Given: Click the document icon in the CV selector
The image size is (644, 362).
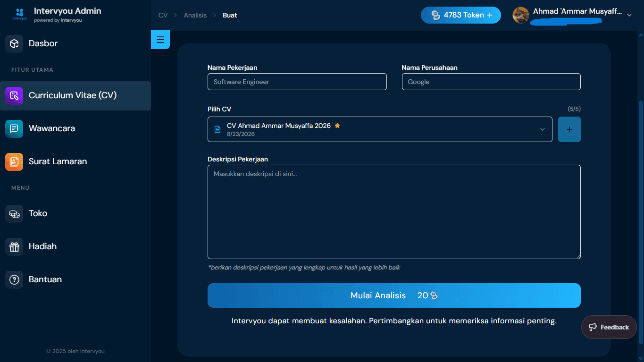Looking at the screenshot, I should pos(217,129).
